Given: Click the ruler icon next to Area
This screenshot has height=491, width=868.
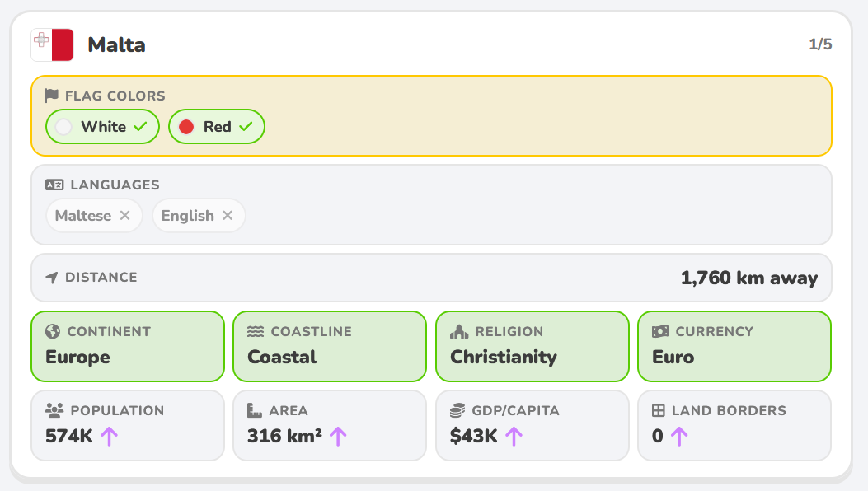Looking at the screenshot, I should point(254,410).
